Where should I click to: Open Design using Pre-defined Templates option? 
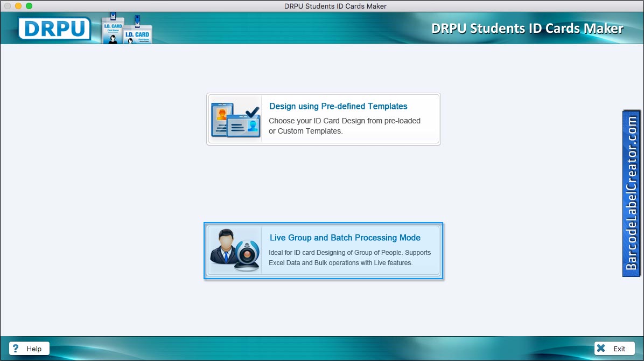324,119
